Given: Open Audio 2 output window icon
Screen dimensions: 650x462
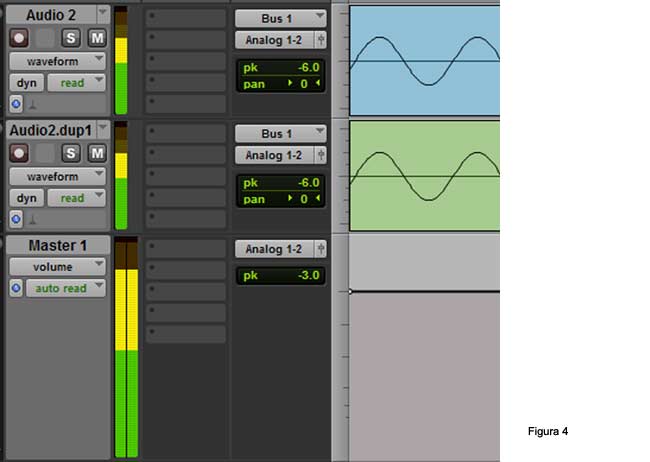Looking at the screenshot, I should (x=320, y=40).
